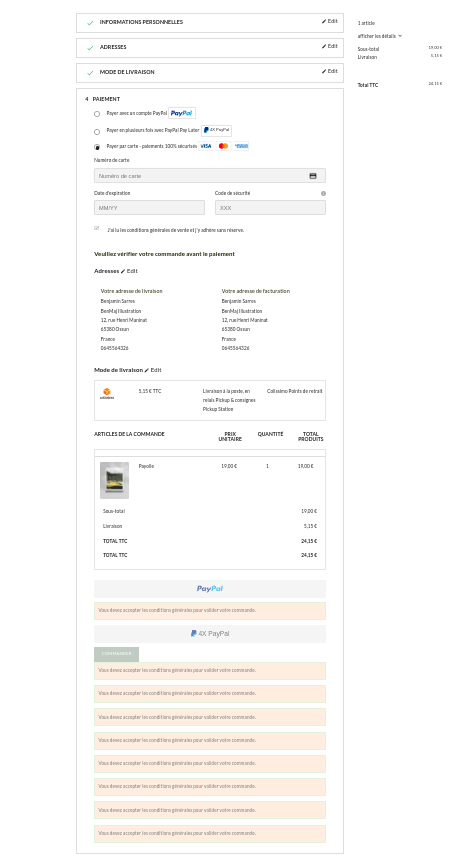Click the Payolle product thumbnail
The width and height of the screenshot is (453, 865).
(x=114, y=480)
